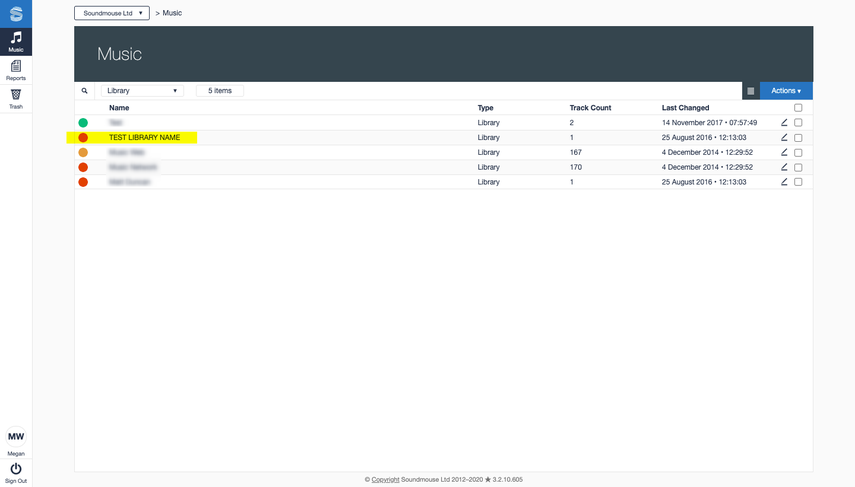Viewport: 855px width, 487px height.
Task: Edit the TEST LIBRARY NAME row pencil
Action: (x=784, y=137)
